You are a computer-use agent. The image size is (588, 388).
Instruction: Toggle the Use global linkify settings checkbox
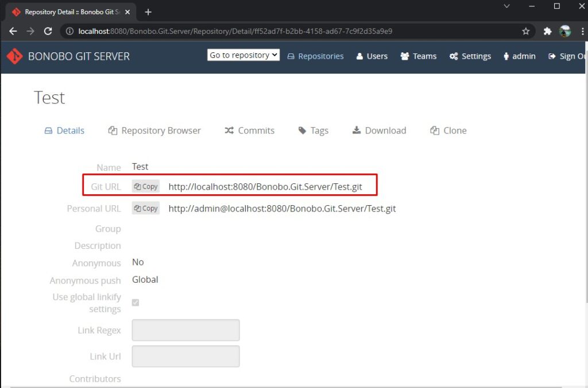point(136,302)
